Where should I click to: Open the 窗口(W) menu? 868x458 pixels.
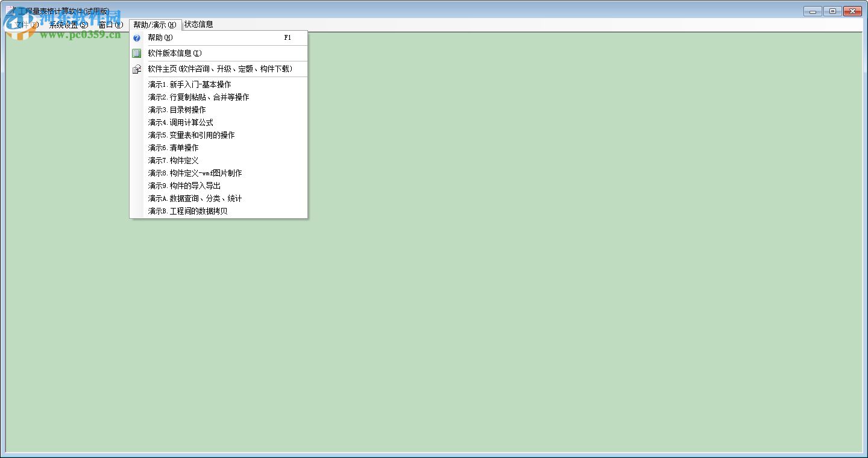110,25
